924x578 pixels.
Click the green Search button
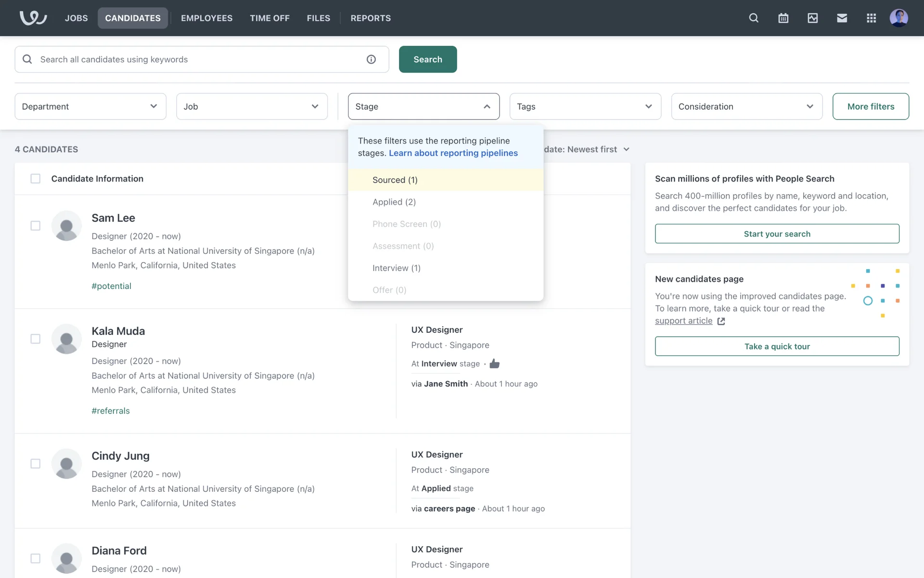pyautogui.click(x=427, y=59)
